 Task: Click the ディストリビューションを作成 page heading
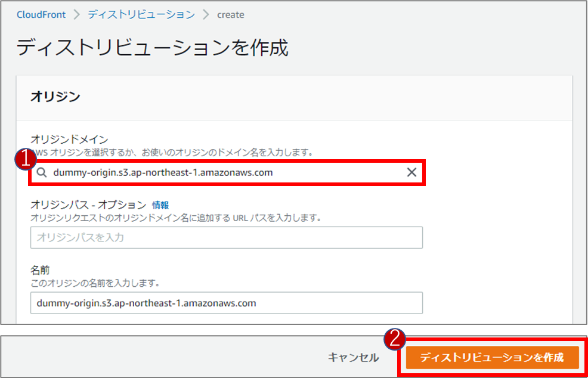tap(153, 48)
